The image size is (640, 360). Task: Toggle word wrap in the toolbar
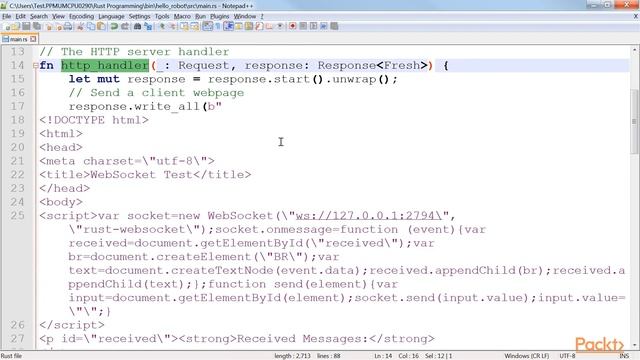pyautogui.click(x=207, y=27)
